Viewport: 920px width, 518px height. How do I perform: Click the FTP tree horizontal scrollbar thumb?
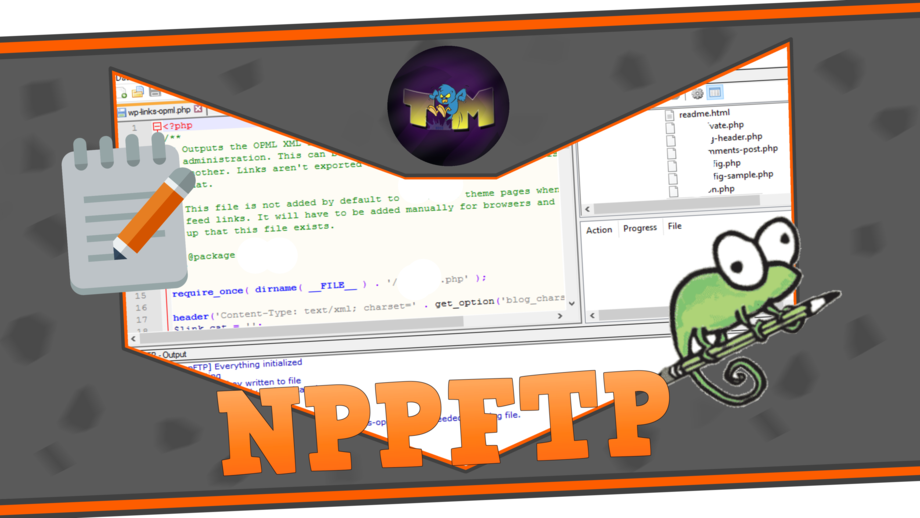pyautogui.click(x=677, y=204)
